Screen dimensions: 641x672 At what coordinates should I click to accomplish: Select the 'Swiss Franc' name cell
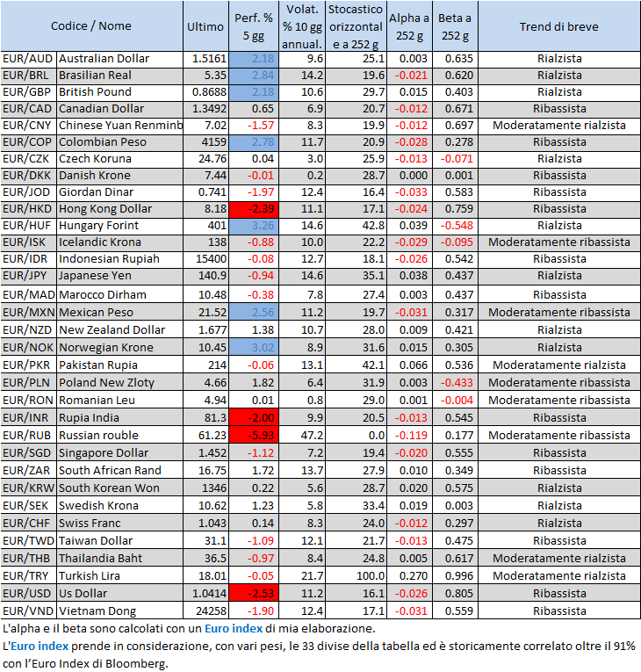coord(120,524)
